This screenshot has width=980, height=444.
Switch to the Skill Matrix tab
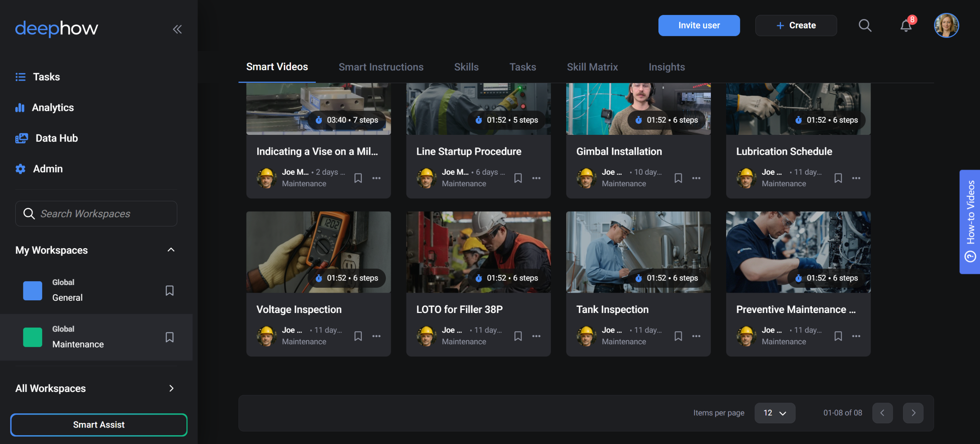592,67
